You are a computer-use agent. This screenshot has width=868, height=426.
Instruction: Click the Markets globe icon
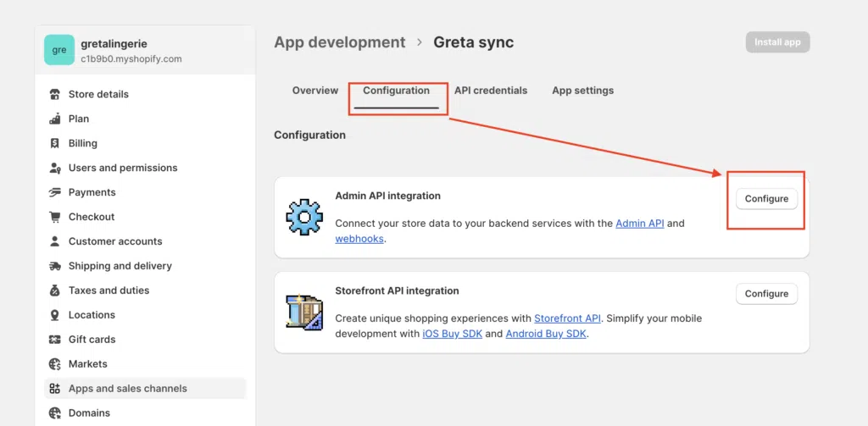(x=55, y=364)
